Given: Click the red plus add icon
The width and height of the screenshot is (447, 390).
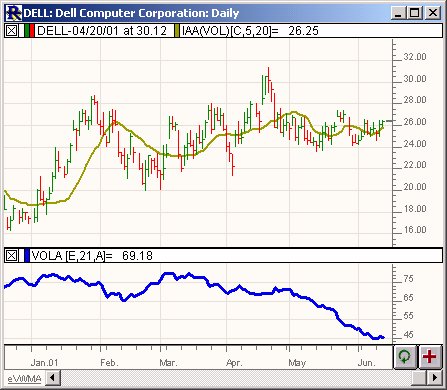Looking at the screenshot, I should pyautogui.click(x=429, y=357).
